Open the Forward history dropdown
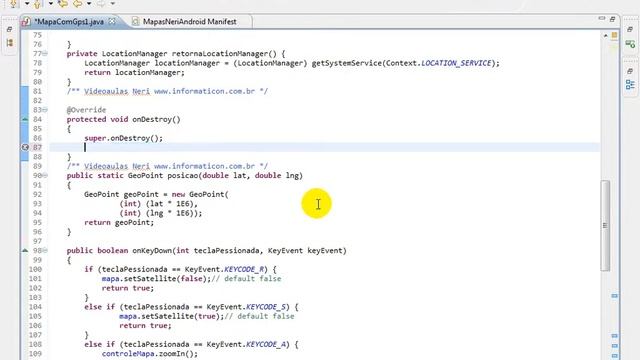The height and width of the screenshot is (360, 640). (113, 4)
